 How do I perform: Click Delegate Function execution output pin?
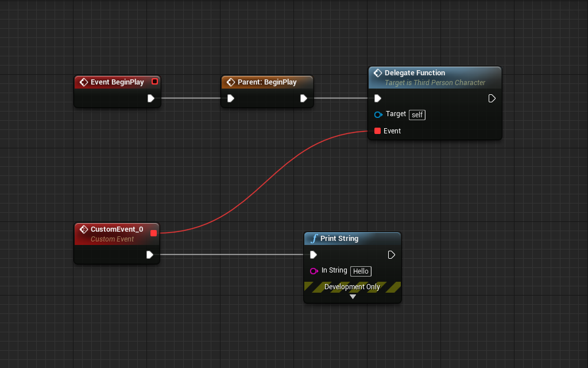(x=492, y=98)
